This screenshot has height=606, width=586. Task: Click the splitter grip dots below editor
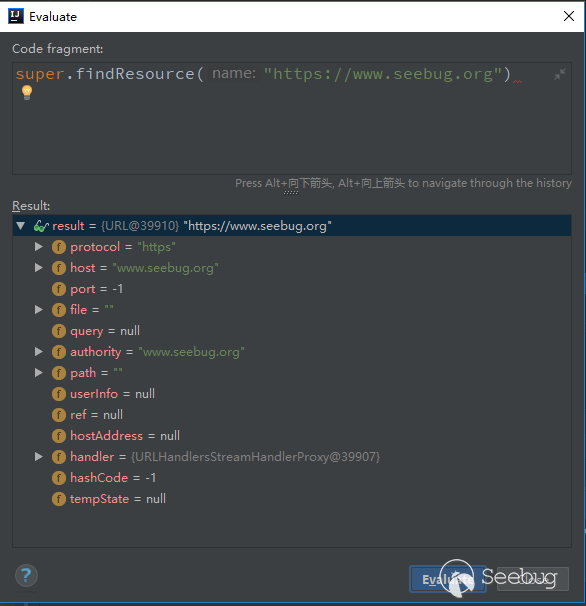tap(291, 192)
